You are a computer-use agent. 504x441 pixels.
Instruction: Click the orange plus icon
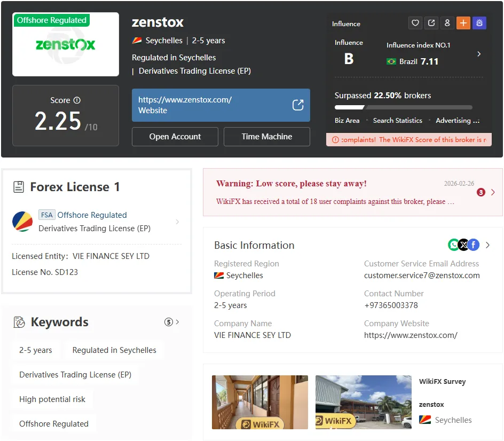(463, 23)
